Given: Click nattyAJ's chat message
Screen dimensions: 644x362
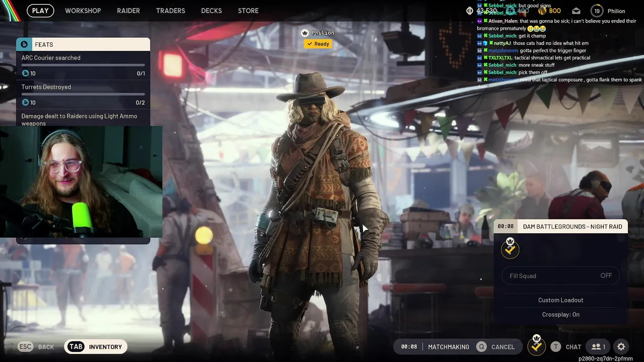Looking at the screenshot, I should click(x=533, y=43).
